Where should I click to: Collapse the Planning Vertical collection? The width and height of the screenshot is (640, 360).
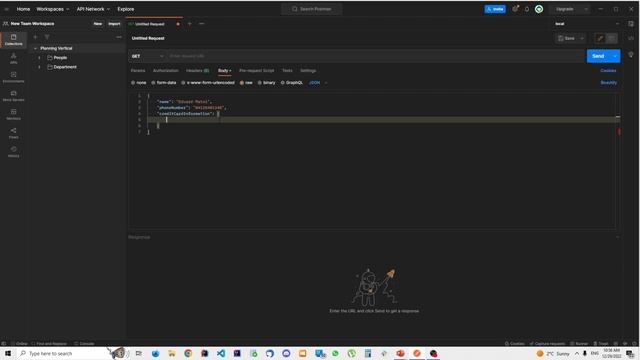tap(35, 49)
